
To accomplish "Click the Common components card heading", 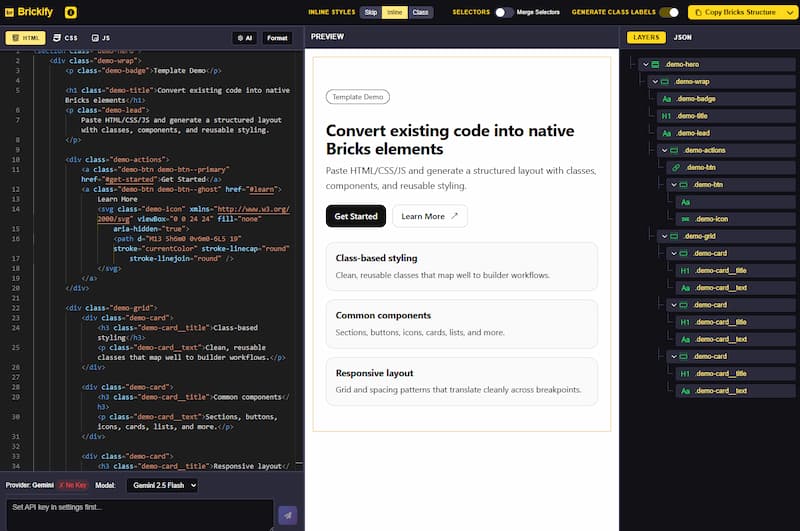I will click(x=383, y=315).
